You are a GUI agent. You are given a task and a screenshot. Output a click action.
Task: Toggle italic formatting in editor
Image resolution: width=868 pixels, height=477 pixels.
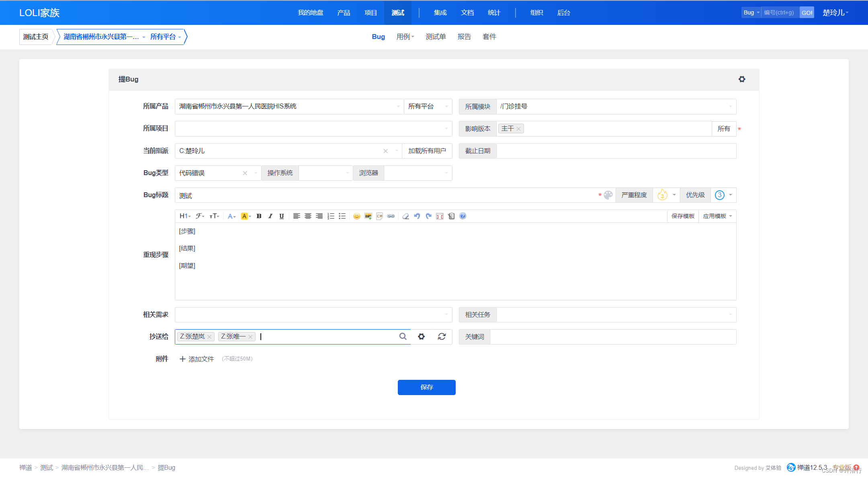[x=270, y=216]
